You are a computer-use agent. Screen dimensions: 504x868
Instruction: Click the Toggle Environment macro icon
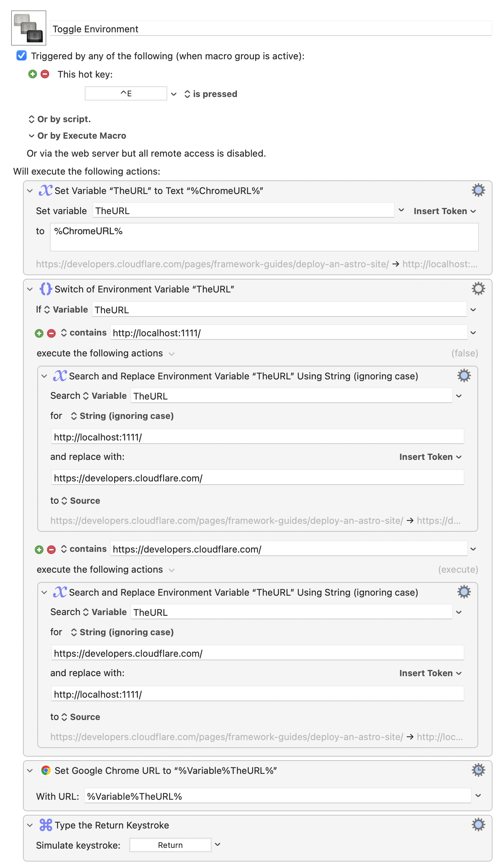[x=29, y=28]
